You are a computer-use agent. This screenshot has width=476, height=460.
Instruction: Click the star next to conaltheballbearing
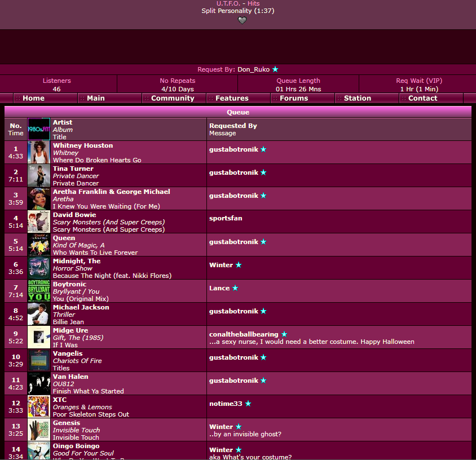(284, 334)
